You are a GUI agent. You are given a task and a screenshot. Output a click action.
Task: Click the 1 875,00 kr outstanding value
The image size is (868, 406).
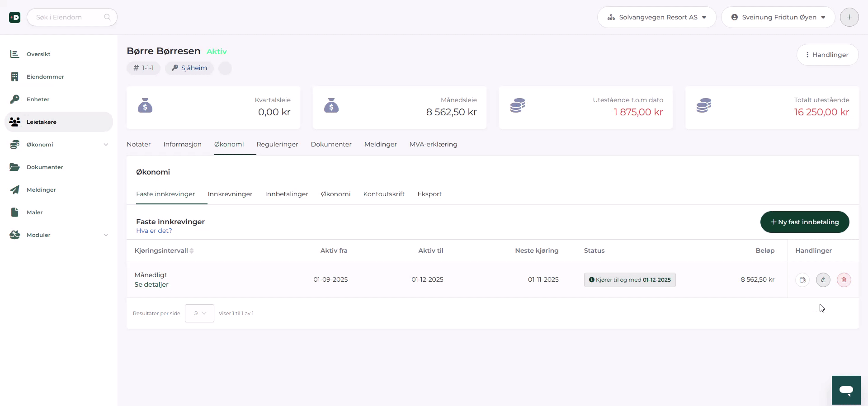(638, 112)
